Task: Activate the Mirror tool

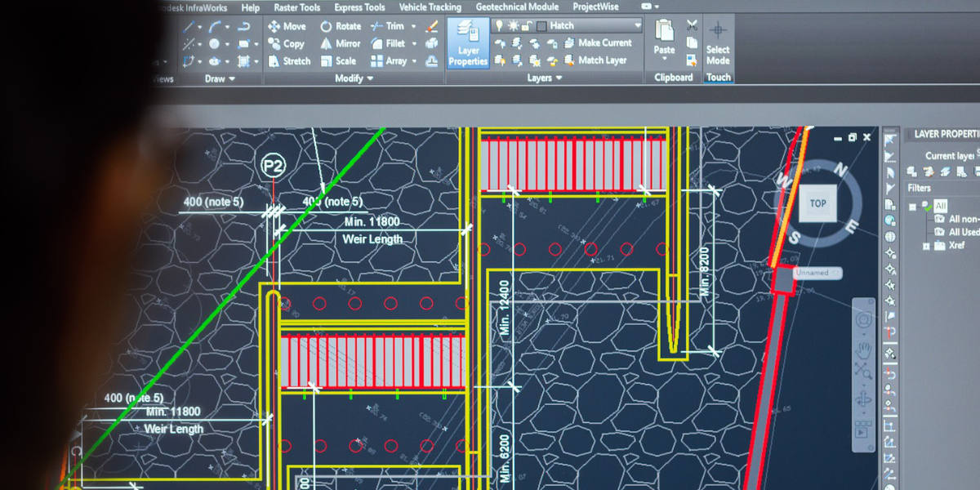Action: click(326, 43)
